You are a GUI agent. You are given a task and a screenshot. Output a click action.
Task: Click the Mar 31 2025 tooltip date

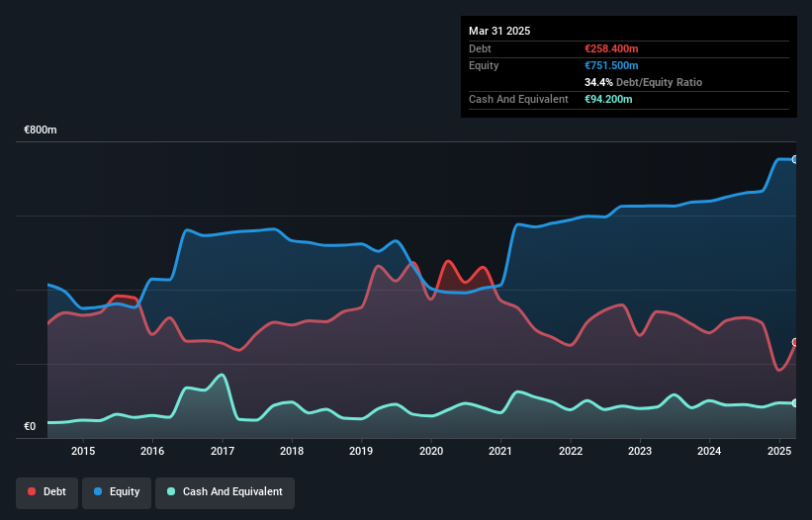point(499,31)
